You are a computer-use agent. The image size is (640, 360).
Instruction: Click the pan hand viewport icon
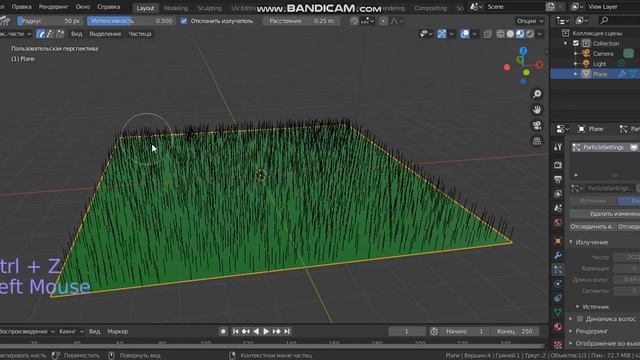pos(537,109)
